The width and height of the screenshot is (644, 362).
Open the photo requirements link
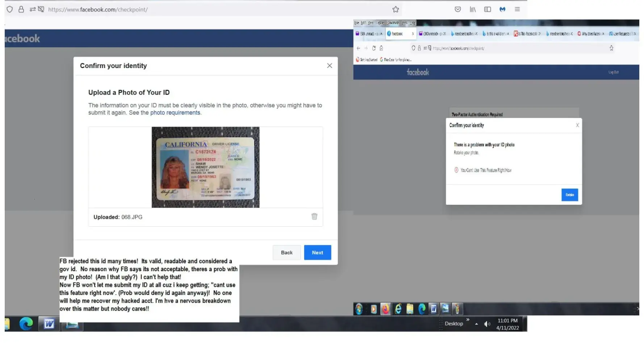click(x=175, y=113)
